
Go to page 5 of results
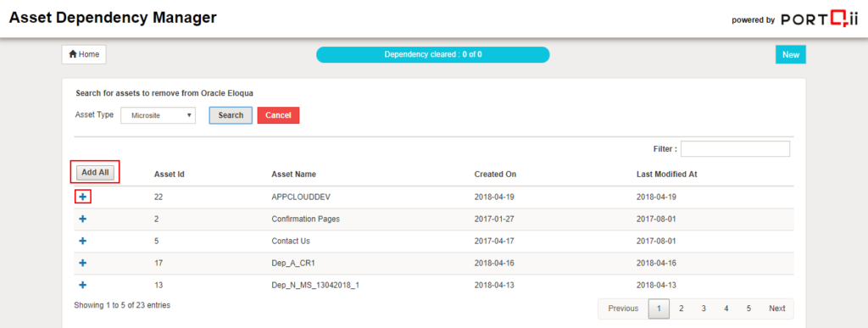point(748,309)
